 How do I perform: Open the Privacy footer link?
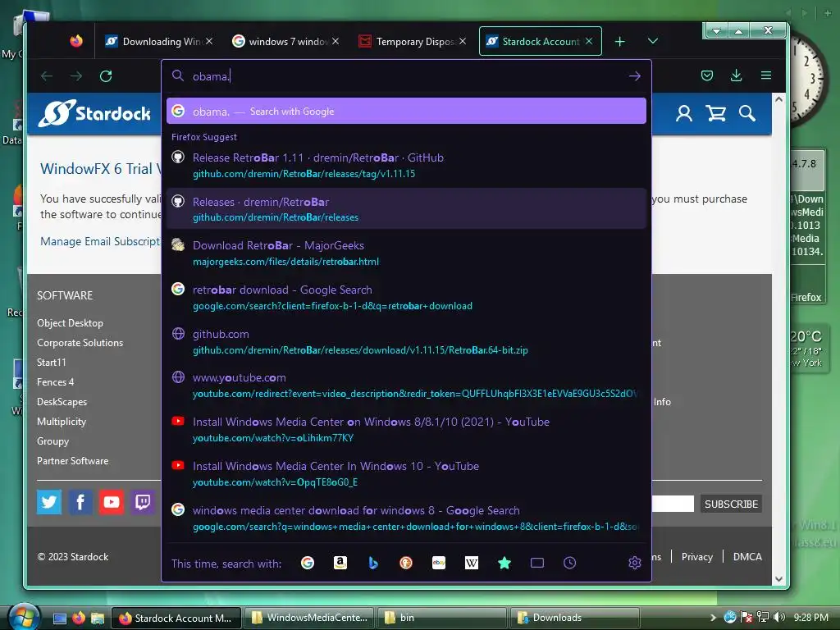point(697,557)
